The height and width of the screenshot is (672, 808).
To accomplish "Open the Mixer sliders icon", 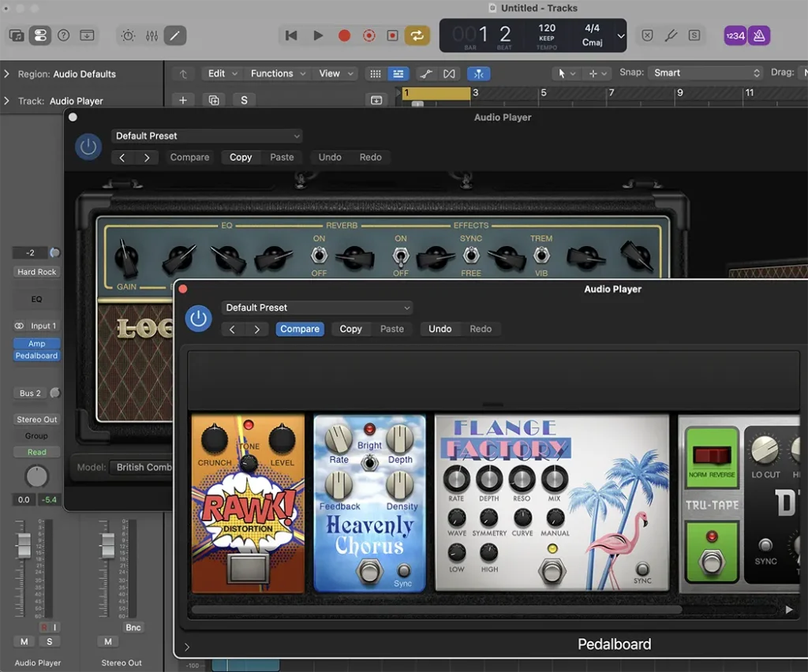I will point(152,35).
